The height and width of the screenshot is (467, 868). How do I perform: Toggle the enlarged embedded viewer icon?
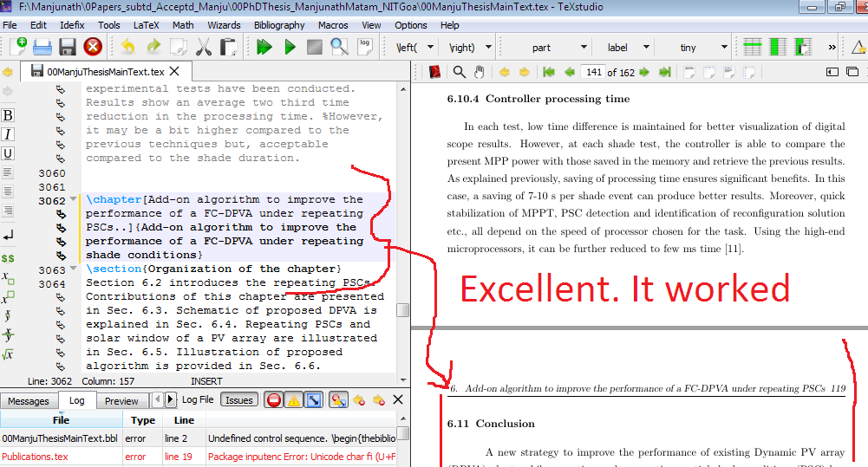pyautogui.click(x=832, y=72)
